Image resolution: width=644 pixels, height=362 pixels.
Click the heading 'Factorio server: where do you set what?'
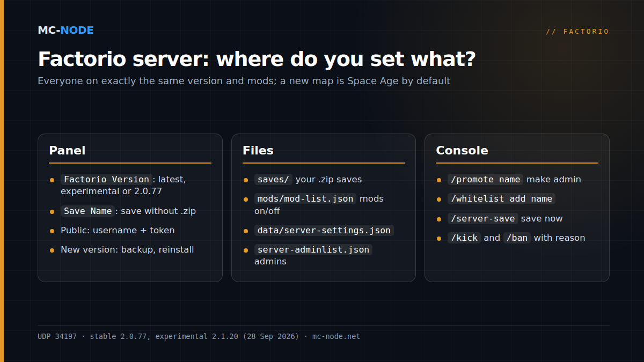click(257, 59)
